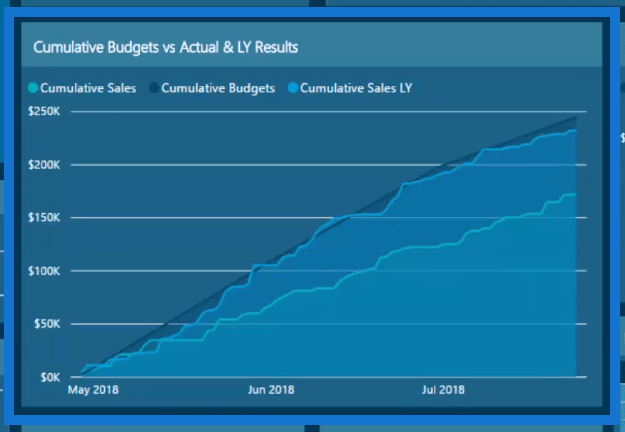The image size is (625, 432).
Task: Select the 'Cumulative Sales LY' legend label
Action: tap(356, 88)
